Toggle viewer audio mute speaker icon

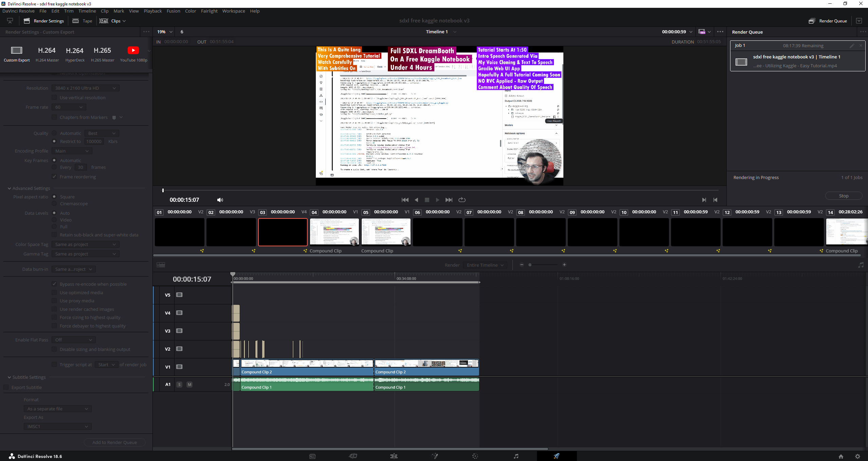tap(220, 200)
